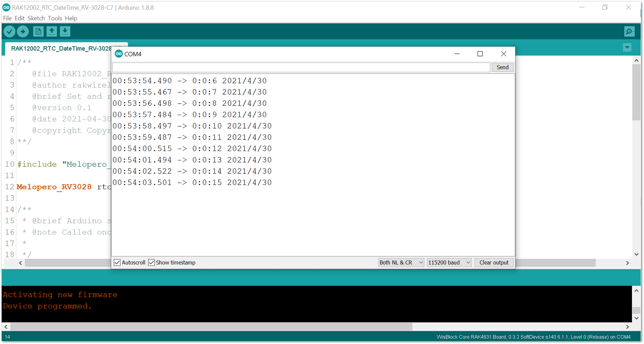Click the '@date 2021-04-30' comment line
Screen dimensions: 644x344
[x=71, y=119]
